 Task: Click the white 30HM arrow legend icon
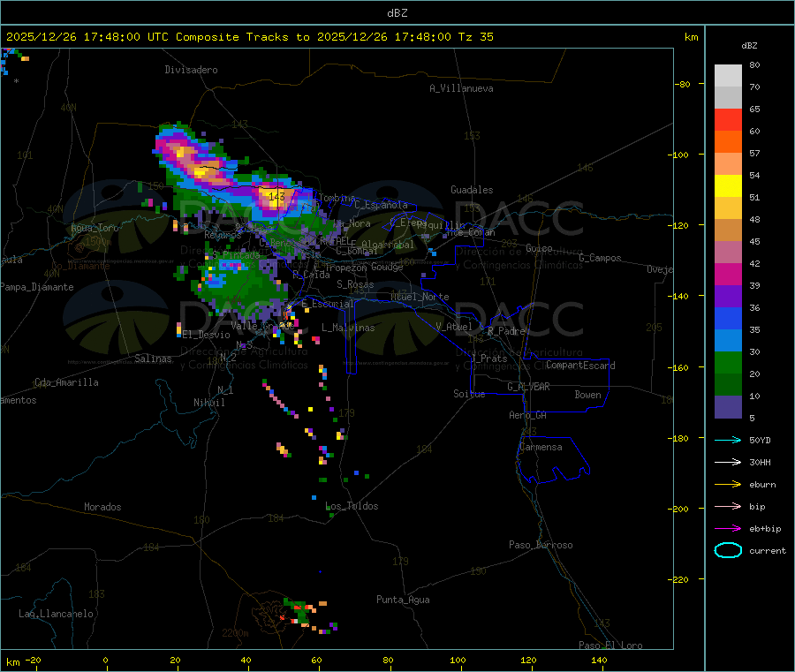click(x=728, y=462)
